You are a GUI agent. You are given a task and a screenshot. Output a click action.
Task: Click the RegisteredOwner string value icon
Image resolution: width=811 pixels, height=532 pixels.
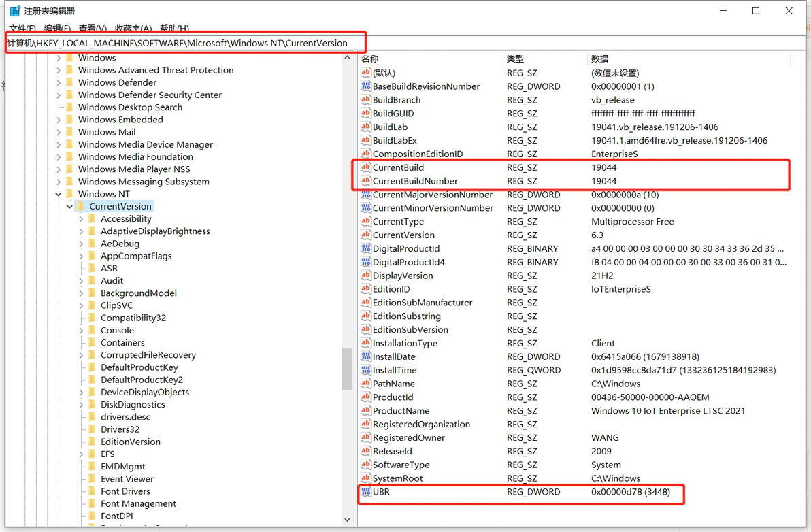click(x=366, y=437)
